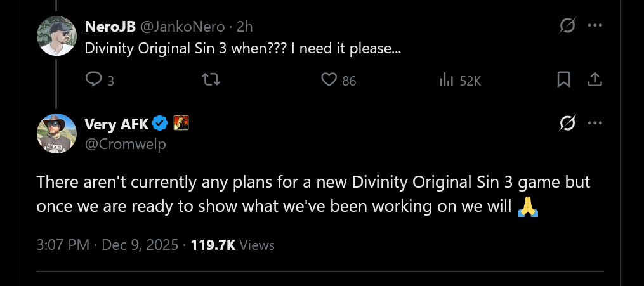Open NeroJB's profile picture
This screenshot has width=644, height=286.
[x=57, y=36]
